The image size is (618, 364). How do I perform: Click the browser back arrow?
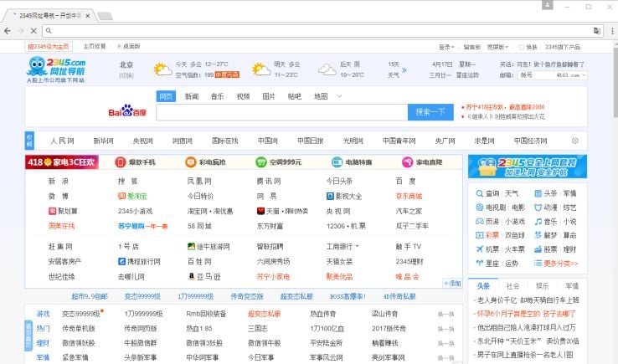(x=8, y=31)
